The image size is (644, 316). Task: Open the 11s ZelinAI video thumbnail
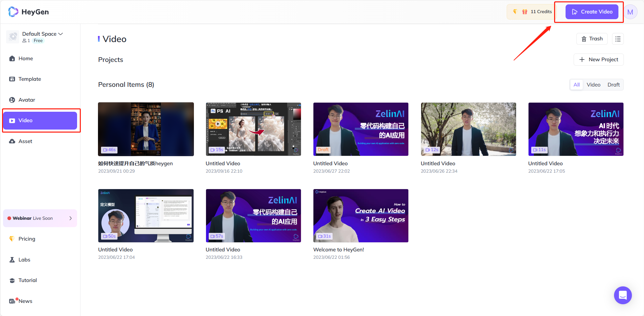576,129
